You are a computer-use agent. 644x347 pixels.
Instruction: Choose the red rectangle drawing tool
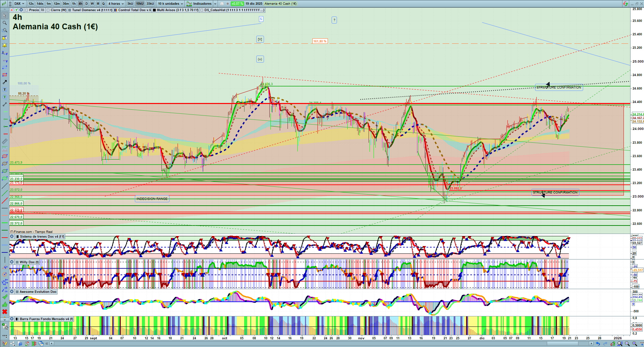[5, 75]
